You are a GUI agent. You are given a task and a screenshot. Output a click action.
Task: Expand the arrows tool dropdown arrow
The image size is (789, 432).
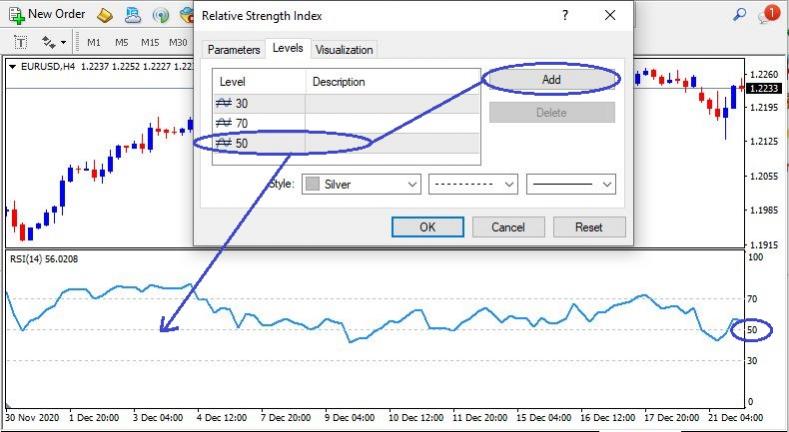tap(63, 43)
